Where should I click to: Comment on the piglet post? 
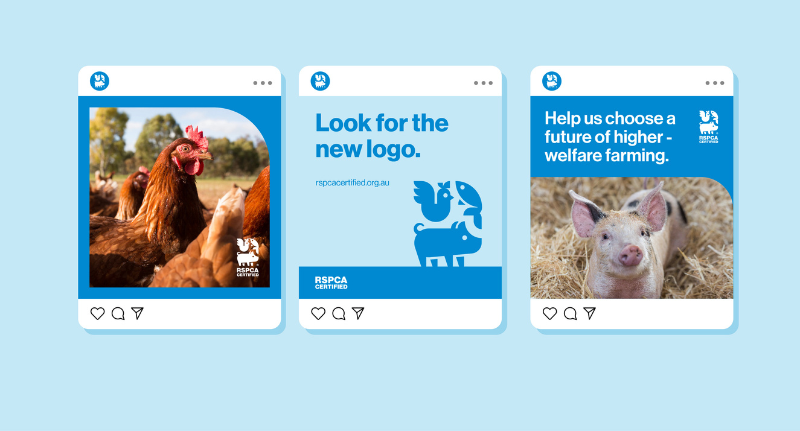pos(570,313)
